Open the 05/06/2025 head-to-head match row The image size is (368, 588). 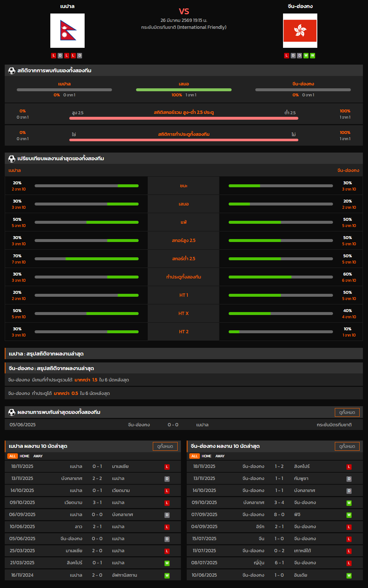[184, 425]
